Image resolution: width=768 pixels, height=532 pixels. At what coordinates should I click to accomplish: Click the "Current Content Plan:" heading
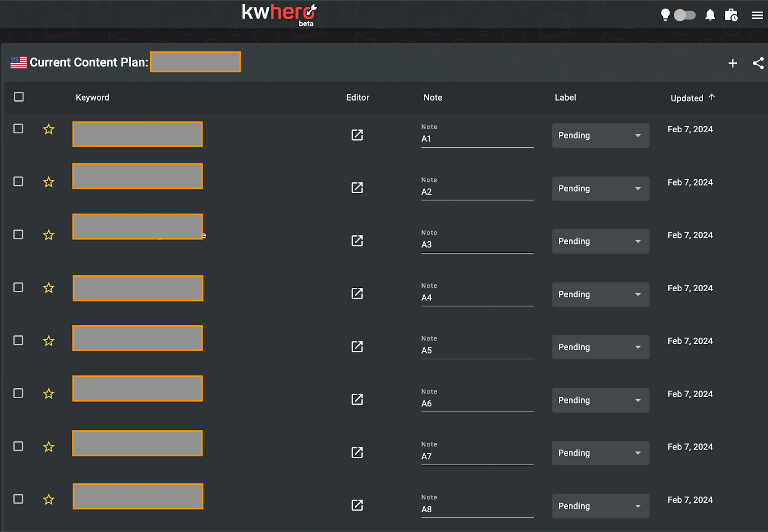click(x=89, y=62)
